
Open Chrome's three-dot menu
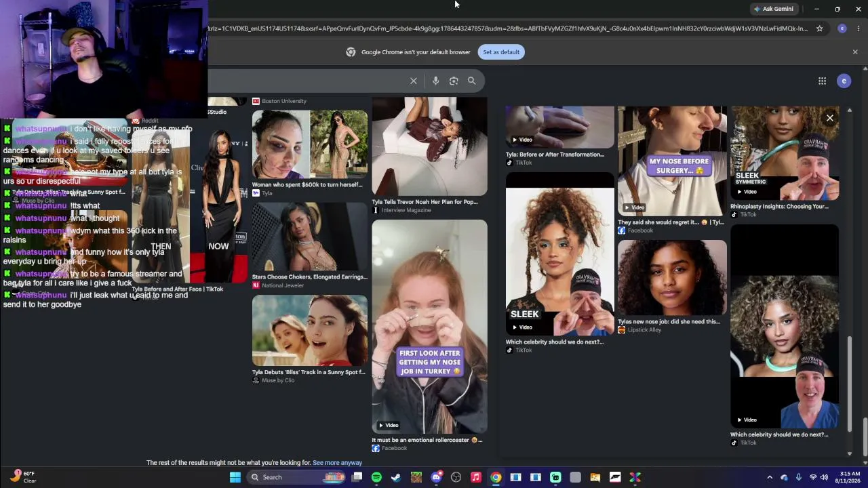859,28
